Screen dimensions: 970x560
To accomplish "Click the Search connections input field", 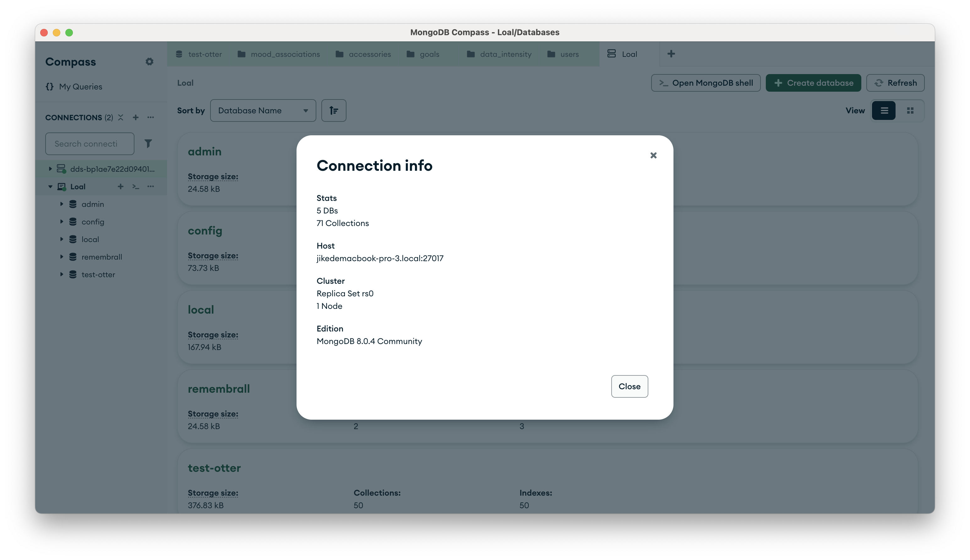I will coord(90,144).
